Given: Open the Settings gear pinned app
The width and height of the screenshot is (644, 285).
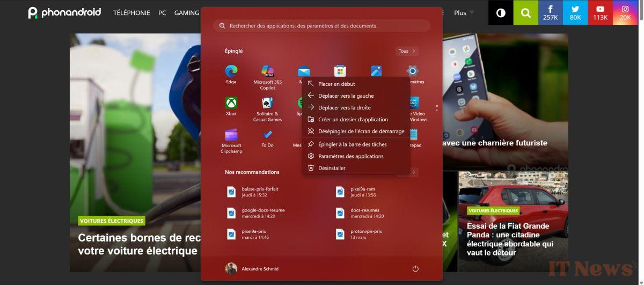Looking at the screenshot, I should click(412, 71).
